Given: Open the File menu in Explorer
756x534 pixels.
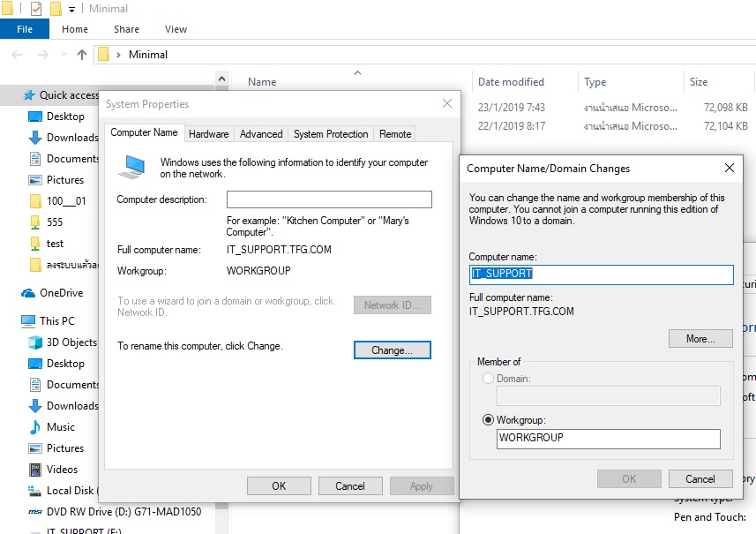Looking at the screenshot, I should click(25, 29).
